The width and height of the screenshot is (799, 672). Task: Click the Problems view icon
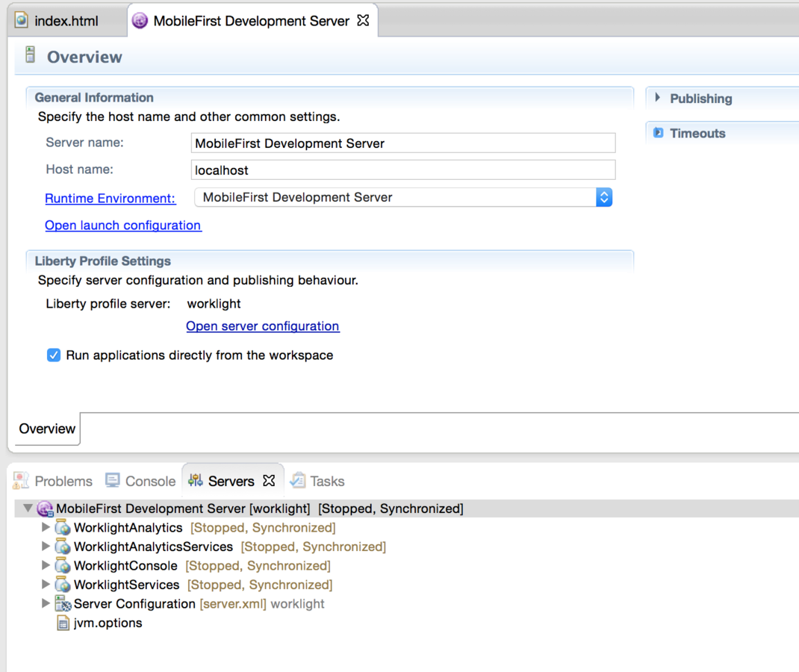pos(21,480)
